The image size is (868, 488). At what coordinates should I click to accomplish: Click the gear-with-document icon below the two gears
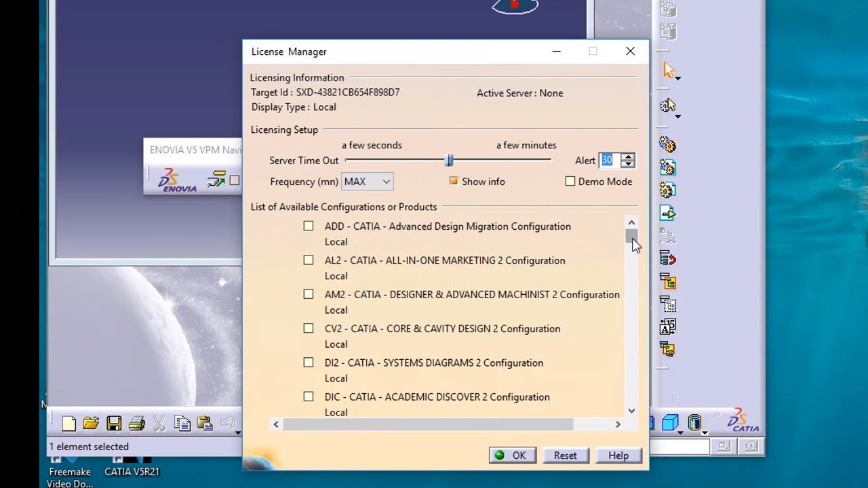pyautogui.click(x=667, y=167)
